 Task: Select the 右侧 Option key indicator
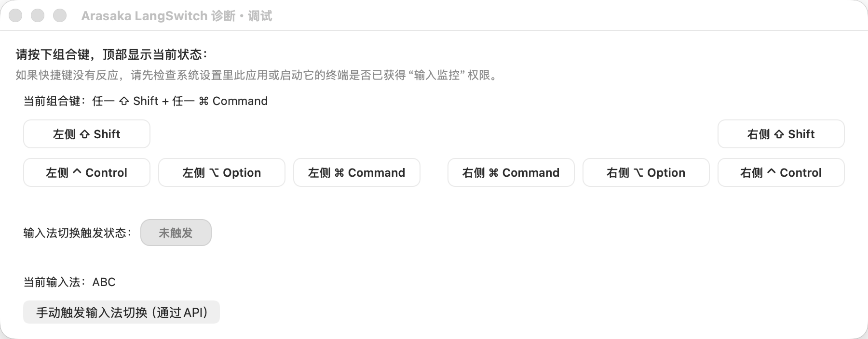tap(646, 172)
